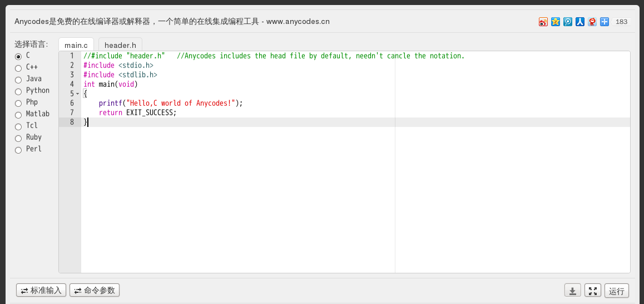Viewport: 644px width, 304px height.
Task: Click the 选择语言 label
Action: click(x=31, y=44)
